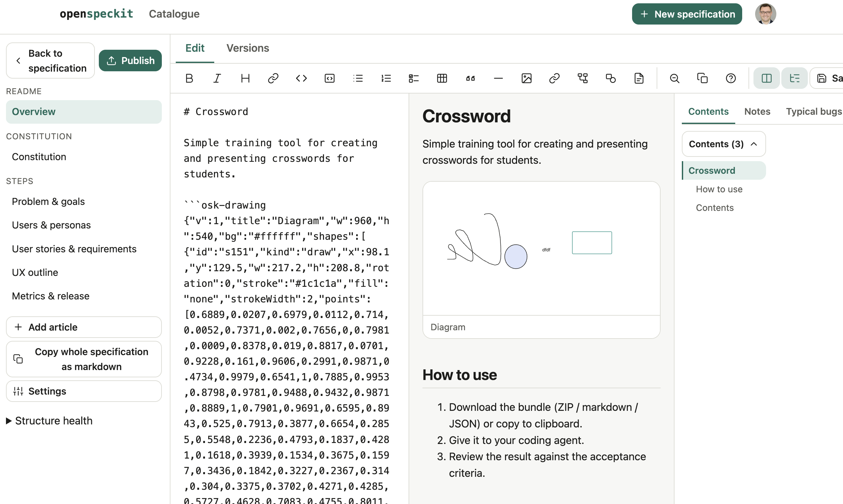The image size is (843, 504).
Task: Apply italic formatting from the toolbar
Action: point(217,79)
